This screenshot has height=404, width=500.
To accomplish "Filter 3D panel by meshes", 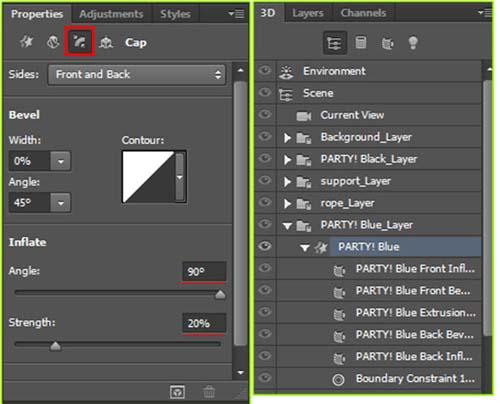I will 361,43.
